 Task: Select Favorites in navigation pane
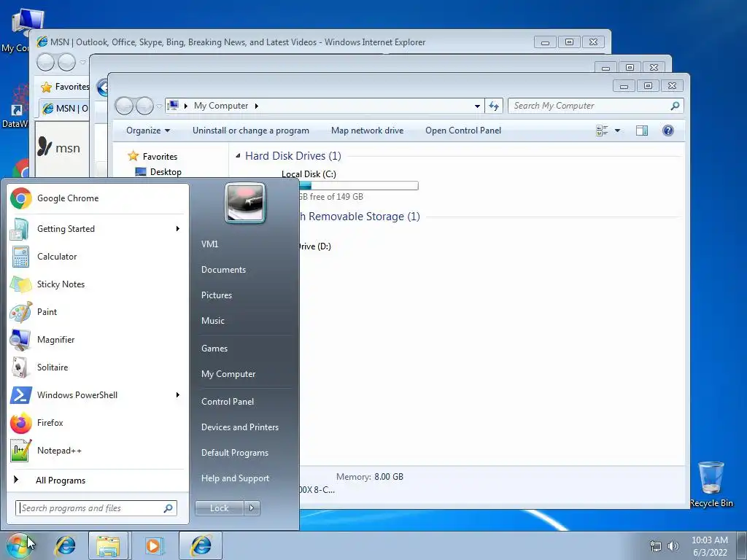point(160,157)
